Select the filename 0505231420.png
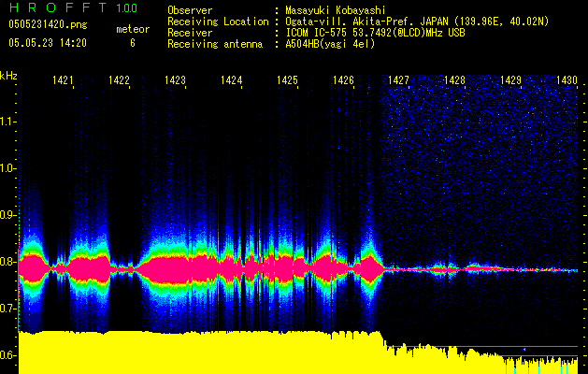588x374 pixels. (x=48, y=24)
